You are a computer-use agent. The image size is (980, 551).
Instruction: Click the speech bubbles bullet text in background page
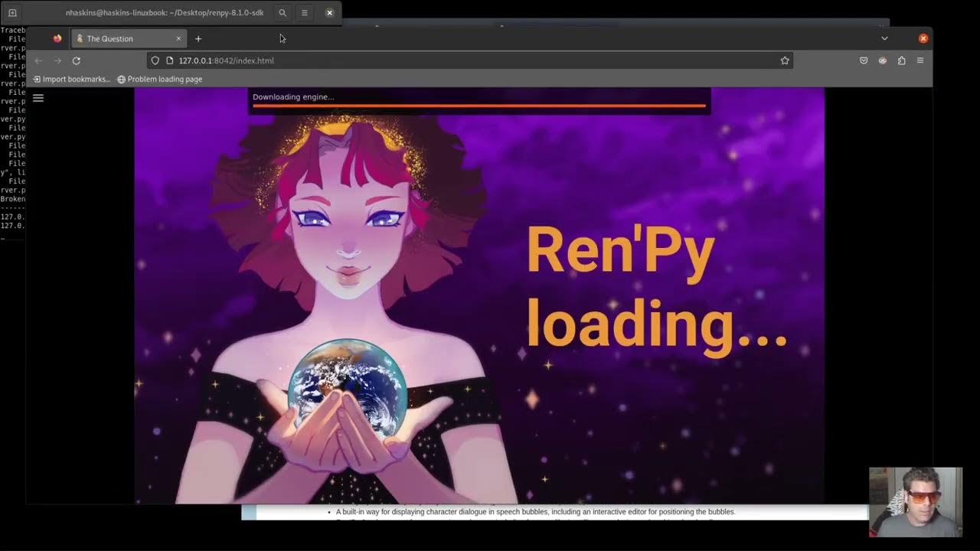point(535,511)
